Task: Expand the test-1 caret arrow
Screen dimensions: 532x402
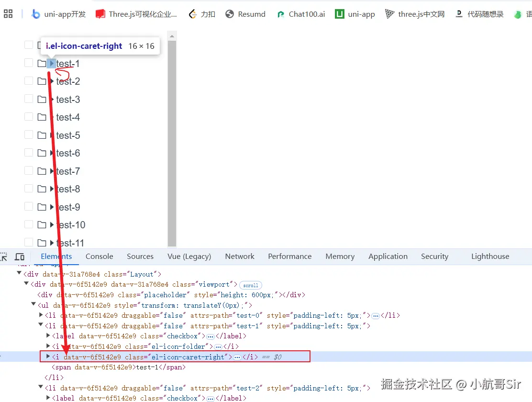Action: click(51, 64)
